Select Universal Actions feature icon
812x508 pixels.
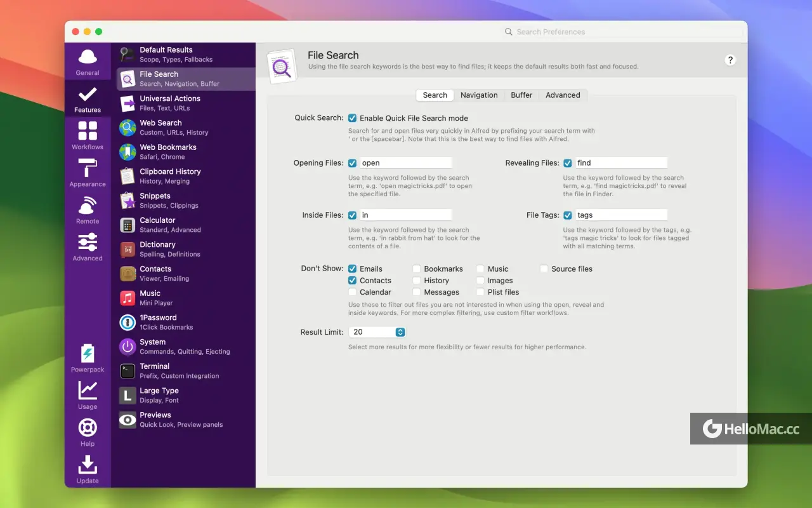click(128, 103)
